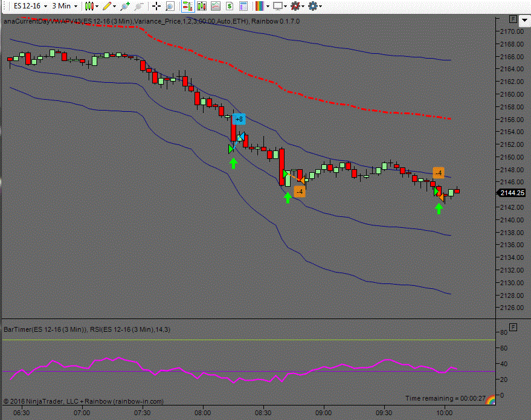Image resolution: width=531 pixels, height=420 pixels.
Task: Click the Rainbow color spectrum icon
Action: point(260,6)
